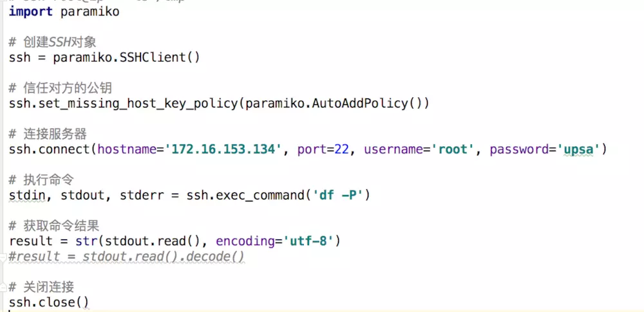The image size is (644, 312).
Task: Click the comment '# 执行命令'
Action: pyautogui.click(x=41, y=180)
